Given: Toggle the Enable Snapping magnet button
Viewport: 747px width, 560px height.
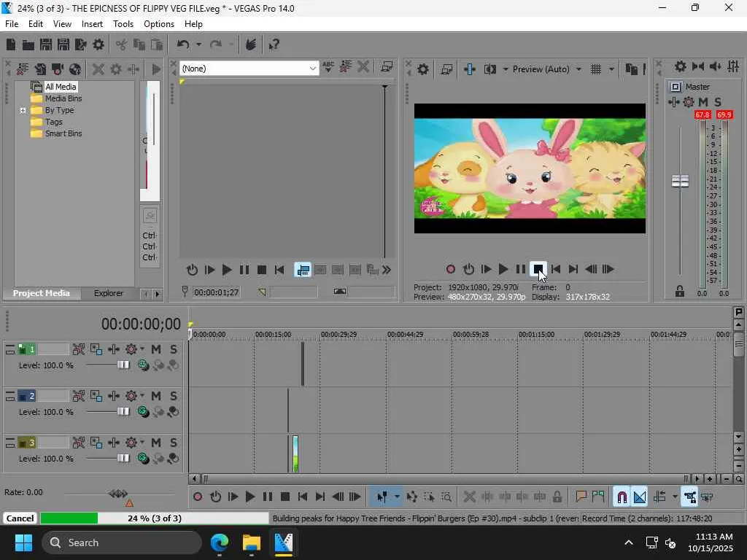Looking at the screenshot, I should (622, 497).
